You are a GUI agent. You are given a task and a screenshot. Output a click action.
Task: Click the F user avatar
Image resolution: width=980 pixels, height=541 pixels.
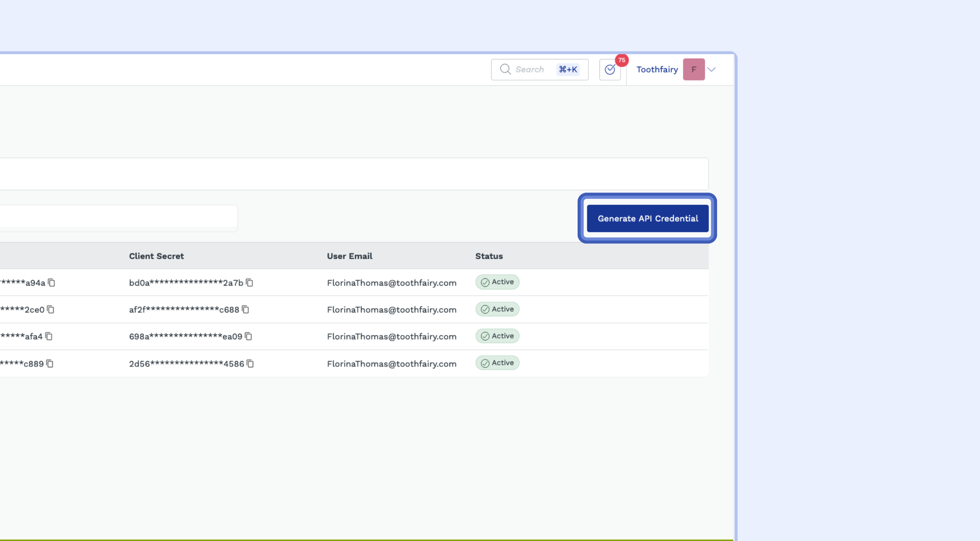tap(694, 69)
